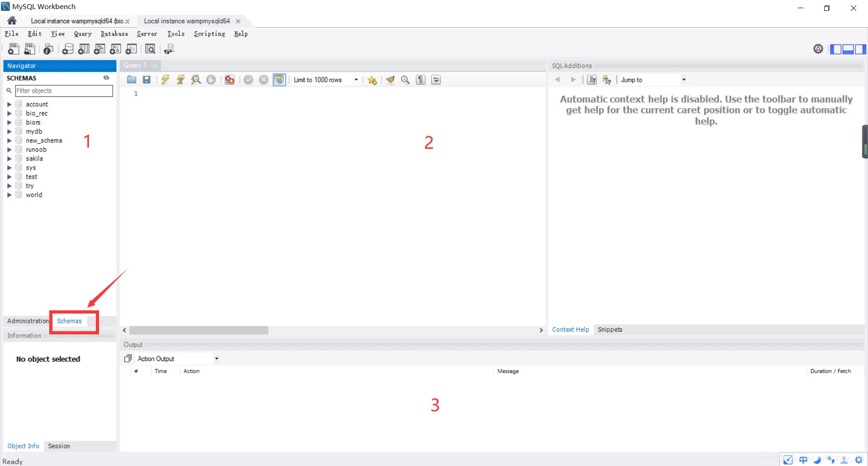Open the Schemas tab
The width and height of the screenshot is (868, 466).
click(x=69, y=321)
